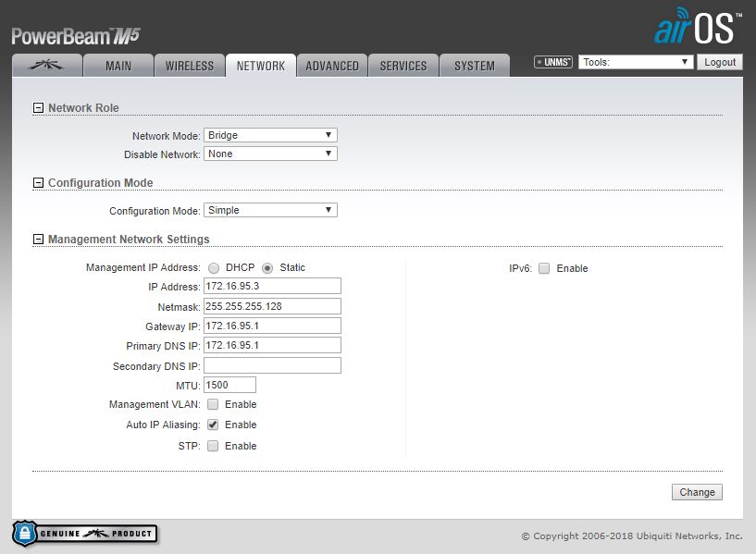Disable Auto IP Aliasing checkbox
Viewport: 756px width, 554px height.
pyautogui.click(x=213, y=425)
